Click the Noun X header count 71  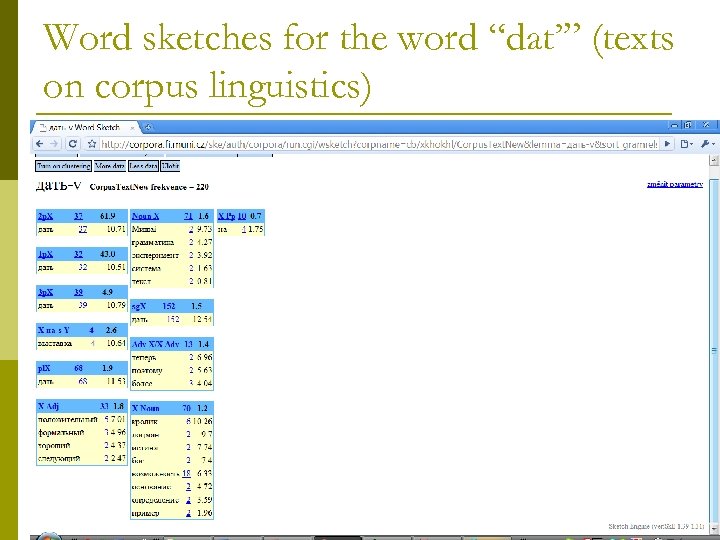point(188,216)
